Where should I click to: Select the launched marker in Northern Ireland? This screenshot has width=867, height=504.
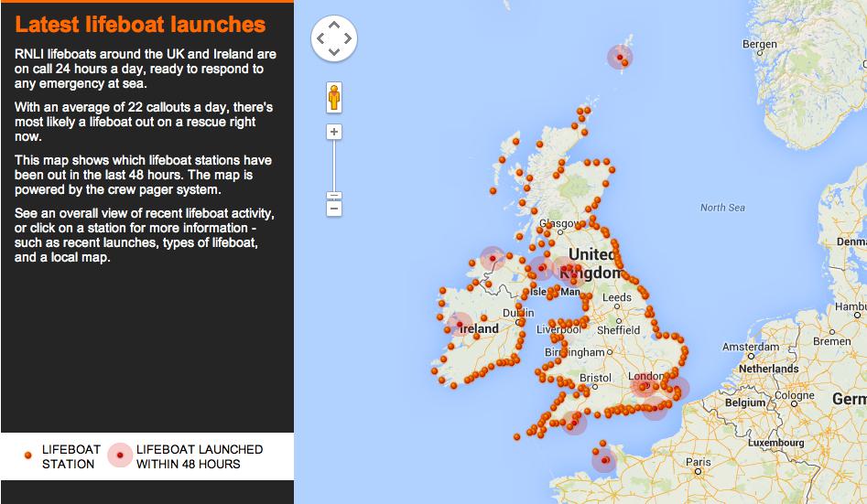coord(493,259)
